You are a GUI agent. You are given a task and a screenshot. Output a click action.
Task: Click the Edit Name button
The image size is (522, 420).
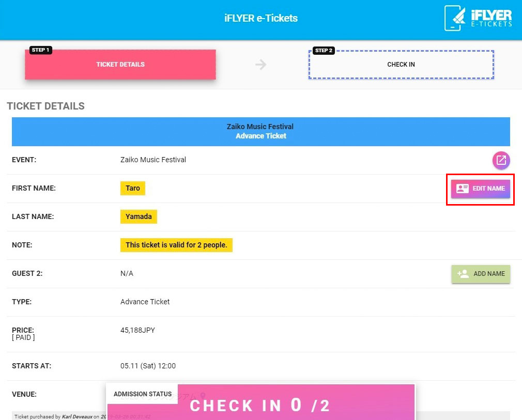[480, 189]
